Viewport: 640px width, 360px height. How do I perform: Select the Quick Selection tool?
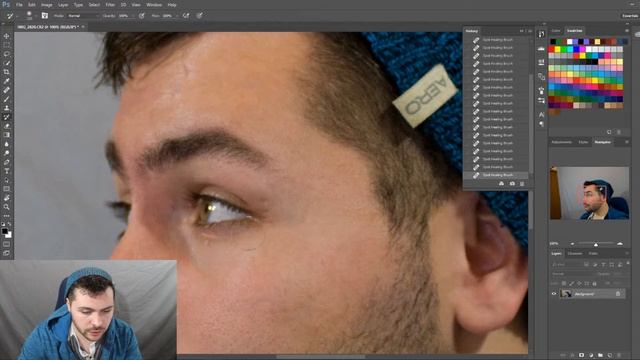pyautogui.click(x=7, y=63)
